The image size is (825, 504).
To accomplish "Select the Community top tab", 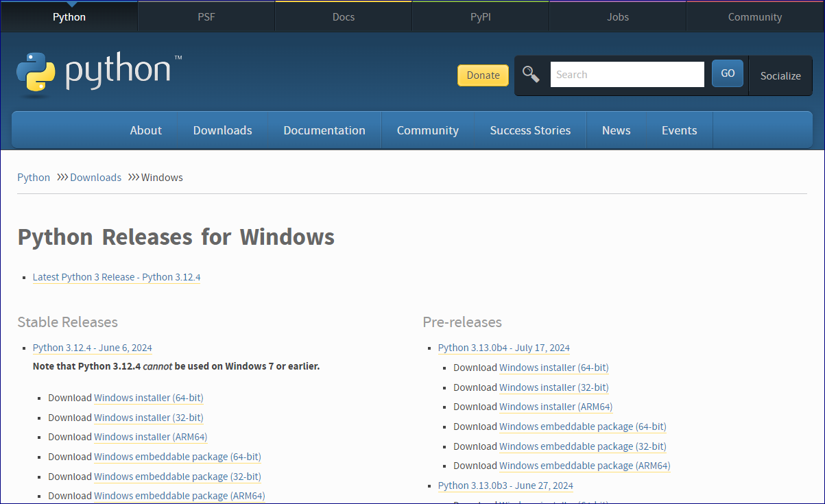I will coord(755,17).
